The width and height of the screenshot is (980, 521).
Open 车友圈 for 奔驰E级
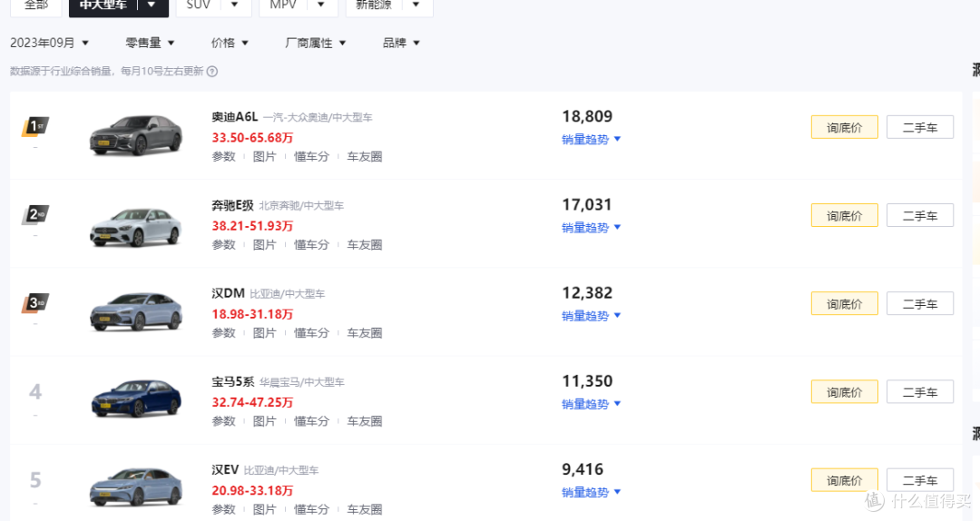tap(365, 244)
